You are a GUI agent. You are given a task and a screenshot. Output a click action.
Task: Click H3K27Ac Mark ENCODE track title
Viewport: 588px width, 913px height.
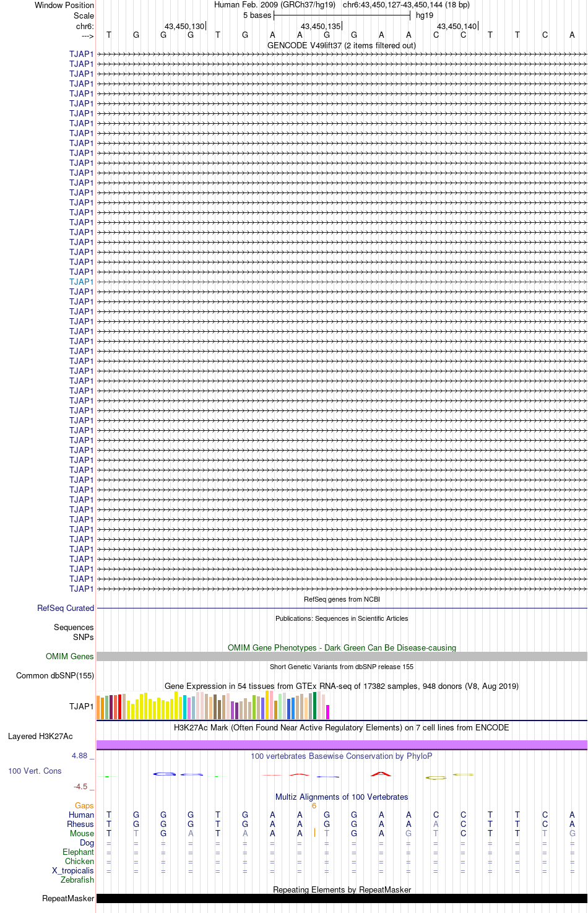(x=342, y=727)
